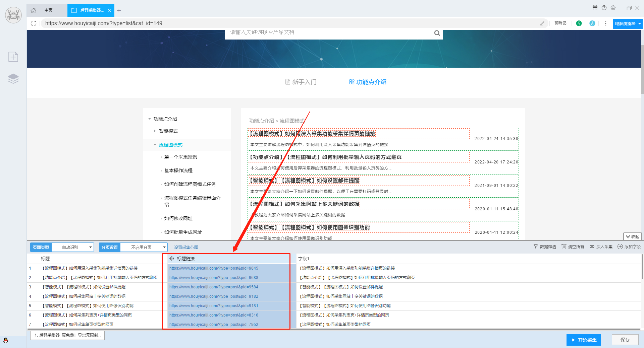Open the 分页设置 不启用分页 dropdown
644x348 pixels.
144,247
